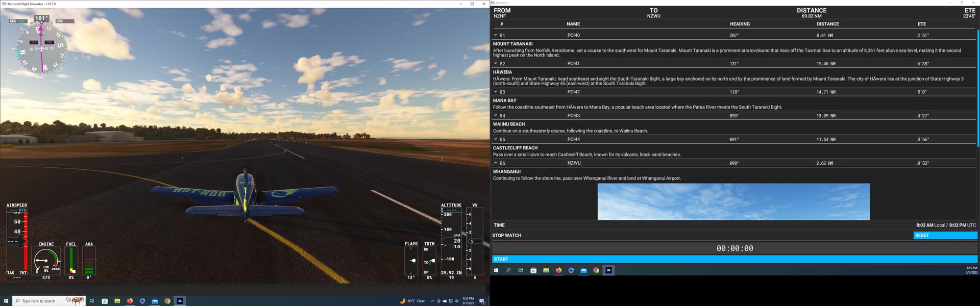
Task: Focus Flight Simulator on the second monitor taskbar
Action: coord(608,270)
